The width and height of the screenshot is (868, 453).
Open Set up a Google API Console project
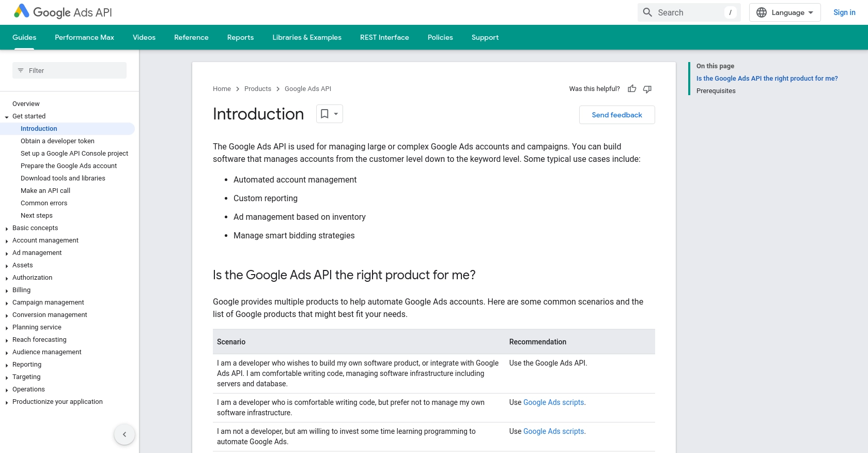(x=74, y=154)
